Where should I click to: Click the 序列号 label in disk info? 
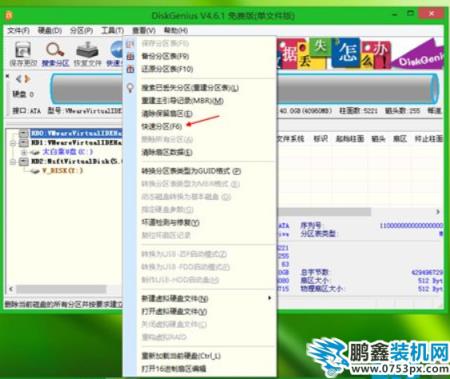(x=311, y=225)
